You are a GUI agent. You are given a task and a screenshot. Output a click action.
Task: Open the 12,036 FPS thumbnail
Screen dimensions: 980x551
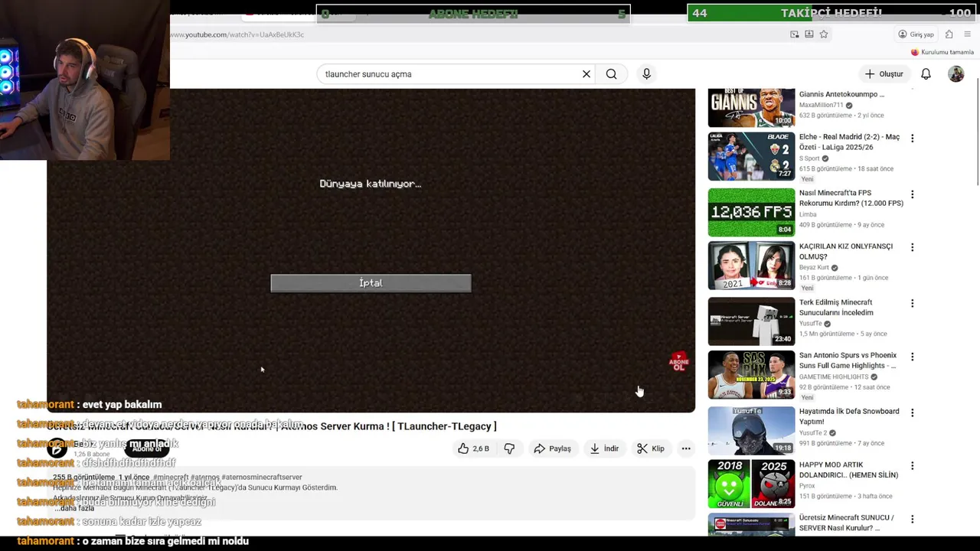(751, 212)
